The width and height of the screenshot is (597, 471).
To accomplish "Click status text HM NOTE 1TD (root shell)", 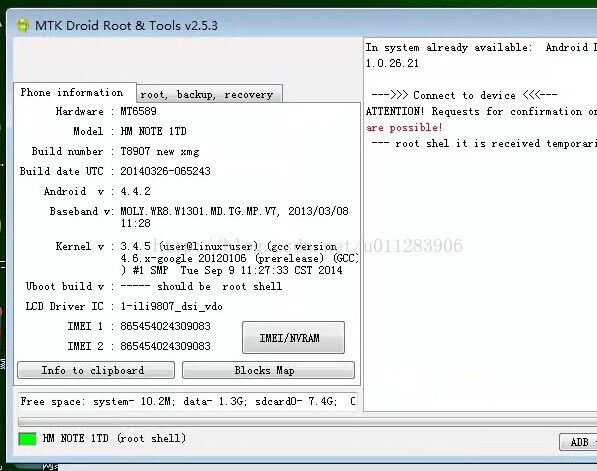I will coord(114,439).
